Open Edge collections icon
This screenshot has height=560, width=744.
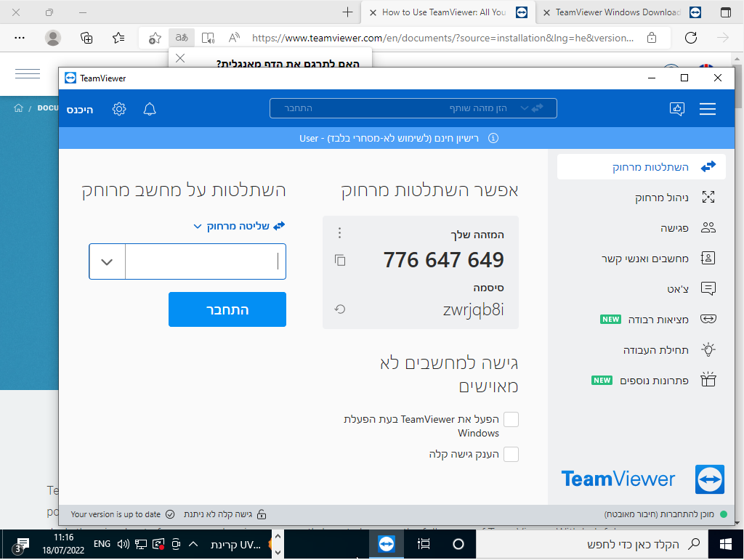click(x=86, y=38)
